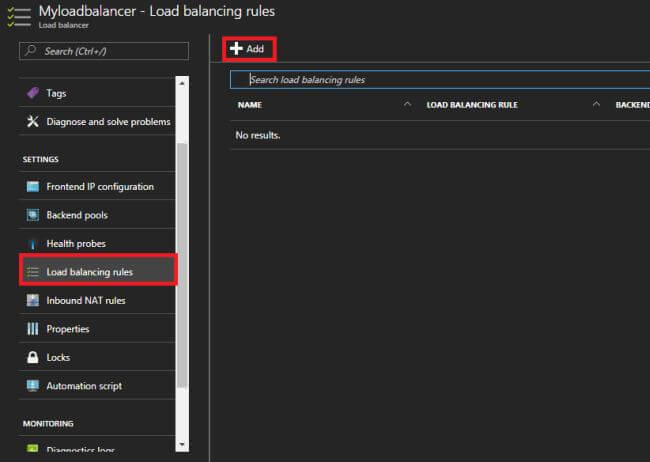Image resolution: width=650 pixels, height=462 pixels.
Task: Open Automation script
Action: [97, 386]
